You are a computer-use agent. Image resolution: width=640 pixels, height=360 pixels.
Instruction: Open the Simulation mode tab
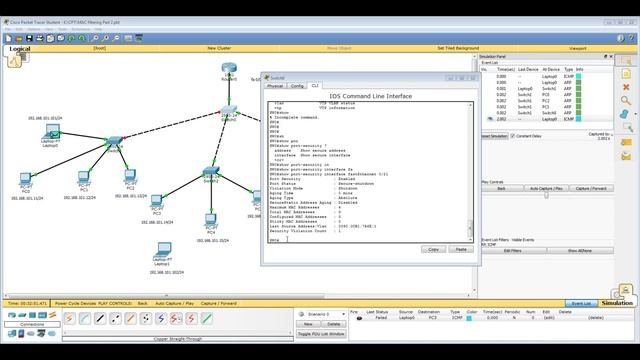point(617,303)
